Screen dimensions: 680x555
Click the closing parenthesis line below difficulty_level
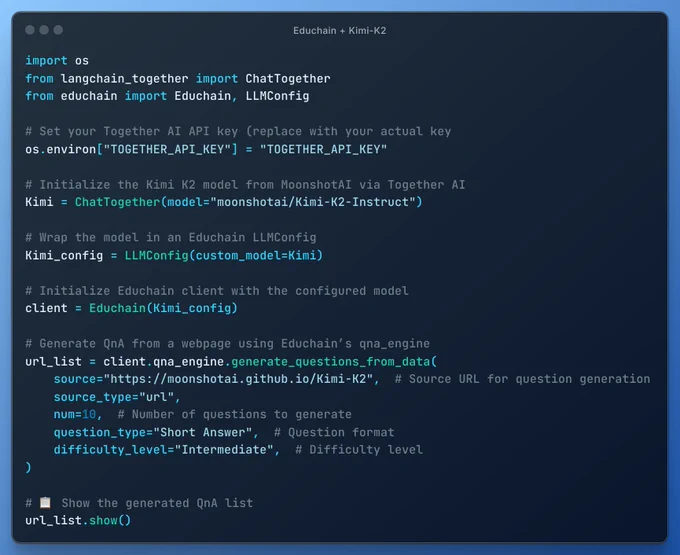(28, 467)
